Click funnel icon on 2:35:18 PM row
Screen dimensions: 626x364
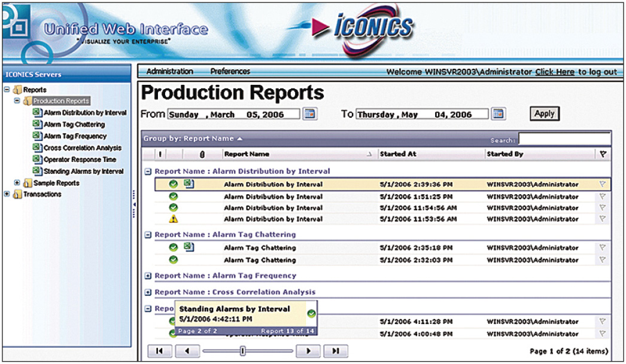(x=603, y=247)
